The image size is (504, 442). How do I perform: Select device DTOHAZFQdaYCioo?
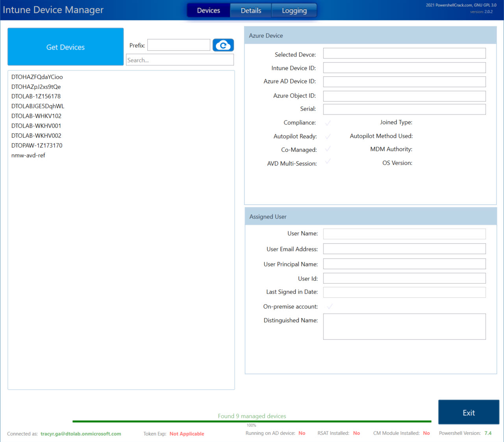[37, 77]
